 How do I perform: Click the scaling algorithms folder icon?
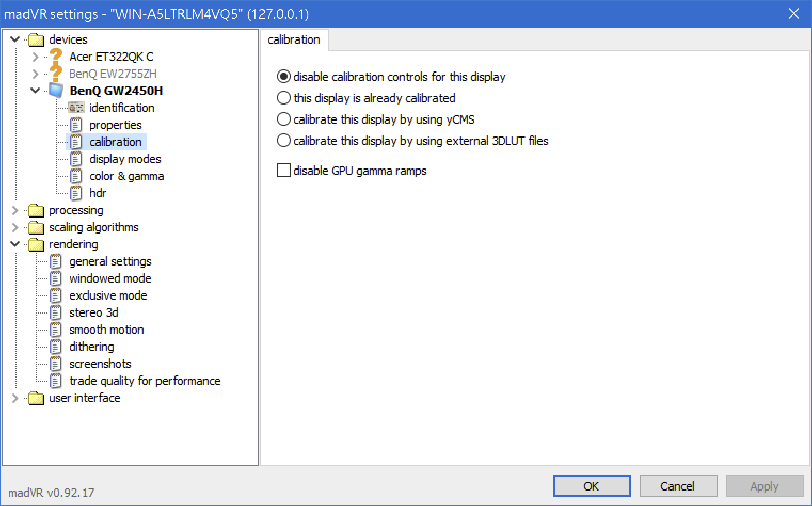pos(36,227)
